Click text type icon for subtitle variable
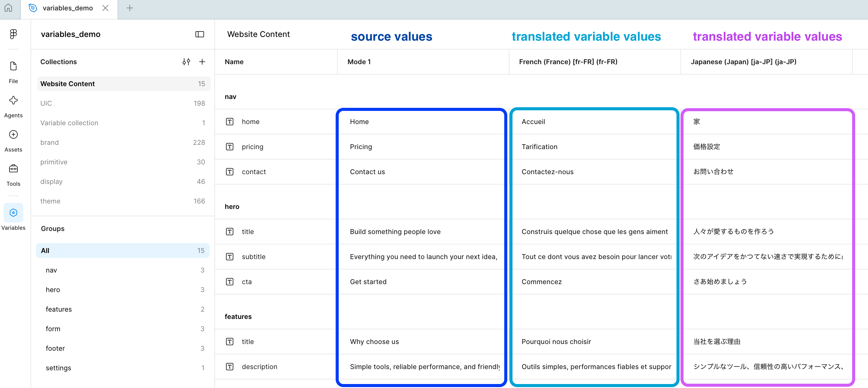 pos(230,257)
